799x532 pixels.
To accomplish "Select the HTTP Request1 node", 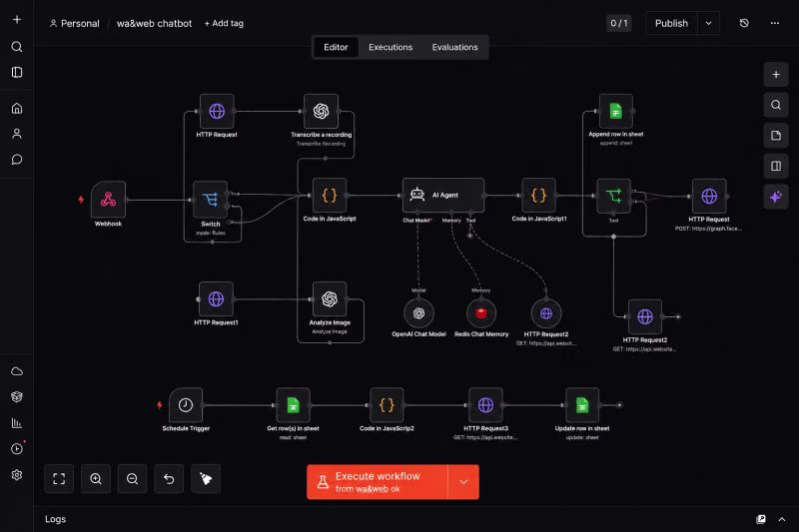I will coord(216,299).
